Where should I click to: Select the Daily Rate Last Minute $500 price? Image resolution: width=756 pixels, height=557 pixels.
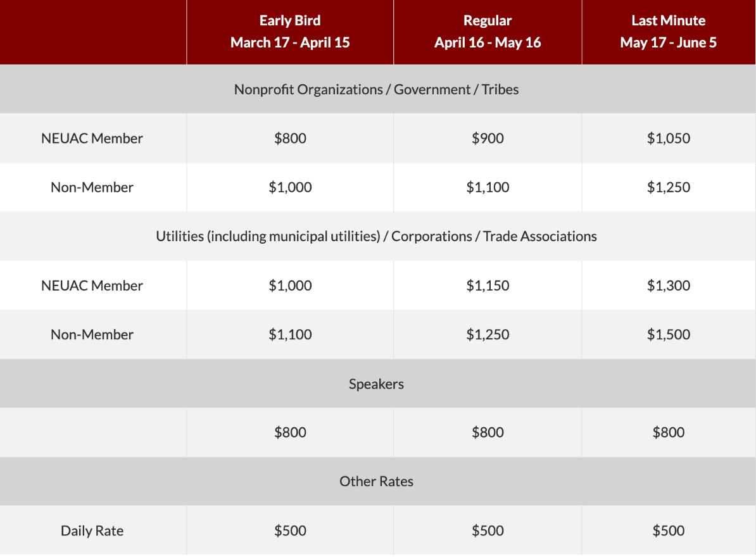(x=669, y=530)
